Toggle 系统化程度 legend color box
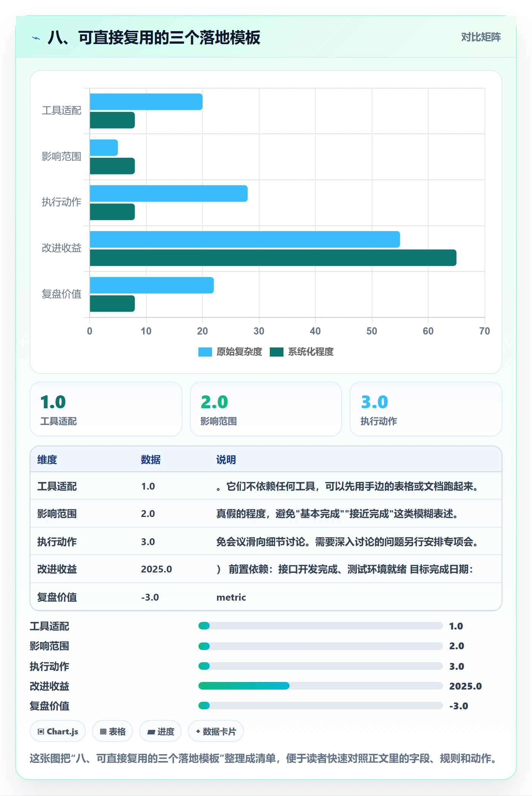Screen dimensions: 532x796 pyautogui.click(x=277, y=352)
